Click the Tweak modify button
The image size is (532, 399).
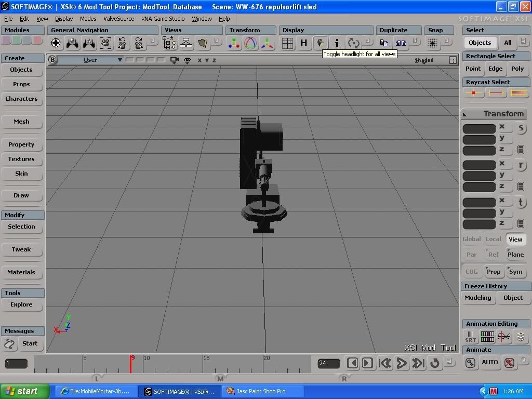21,249
